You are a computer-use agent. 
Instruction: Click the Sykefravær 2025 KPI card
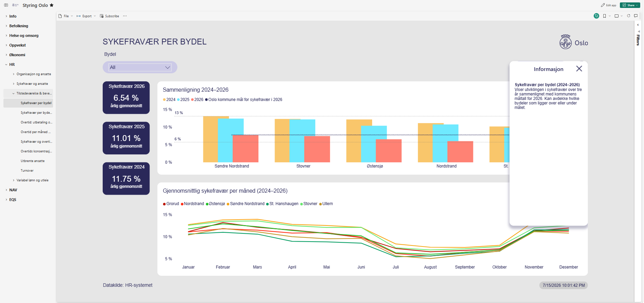point(126,138)
